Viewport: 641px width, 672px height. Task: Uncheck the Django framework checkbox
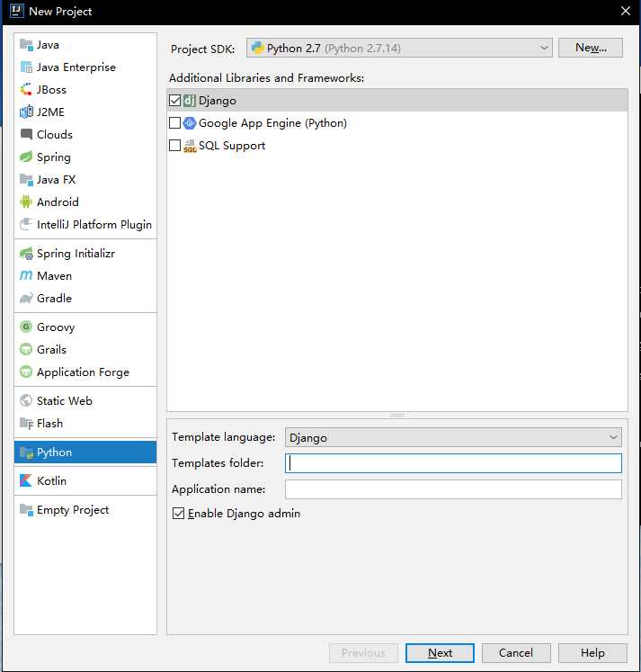pos(174,100)
